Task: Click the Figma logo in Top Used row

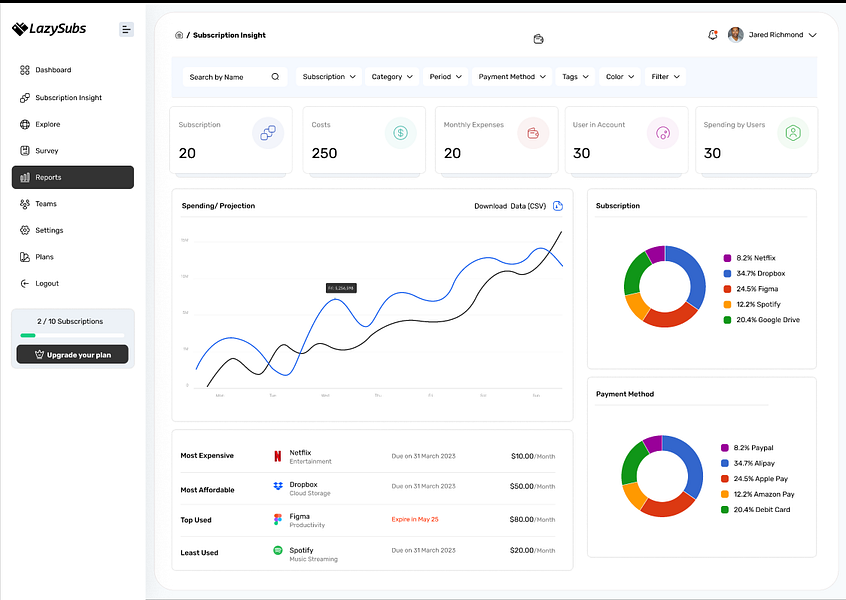Action: pos(278,519)
